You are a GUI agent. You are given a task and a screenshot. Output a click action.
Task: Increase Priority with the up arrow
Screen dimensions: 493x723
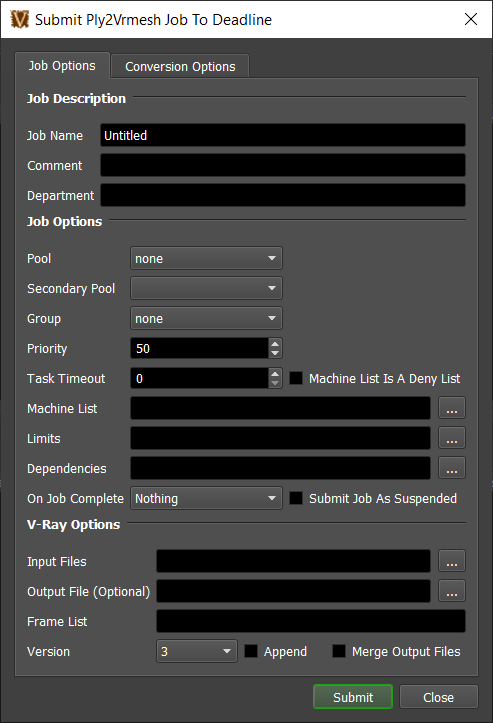pyautogui.click(x=275, y=344)
